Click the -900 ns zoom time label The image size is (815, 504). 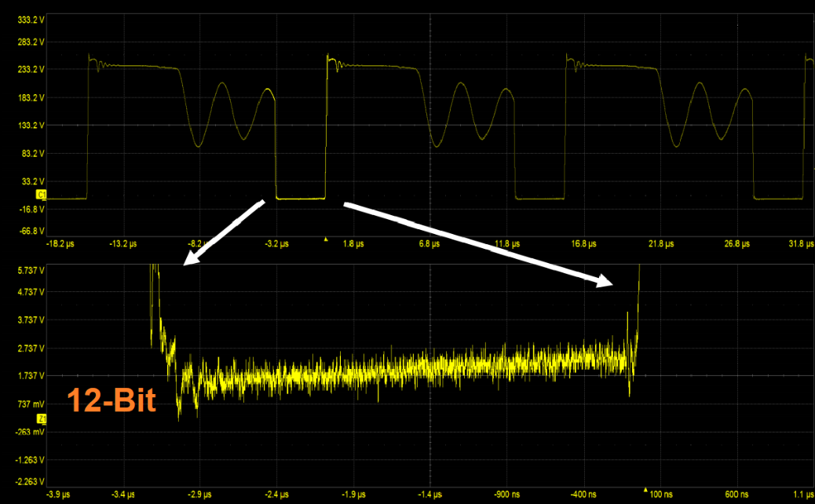click(506, 495)
